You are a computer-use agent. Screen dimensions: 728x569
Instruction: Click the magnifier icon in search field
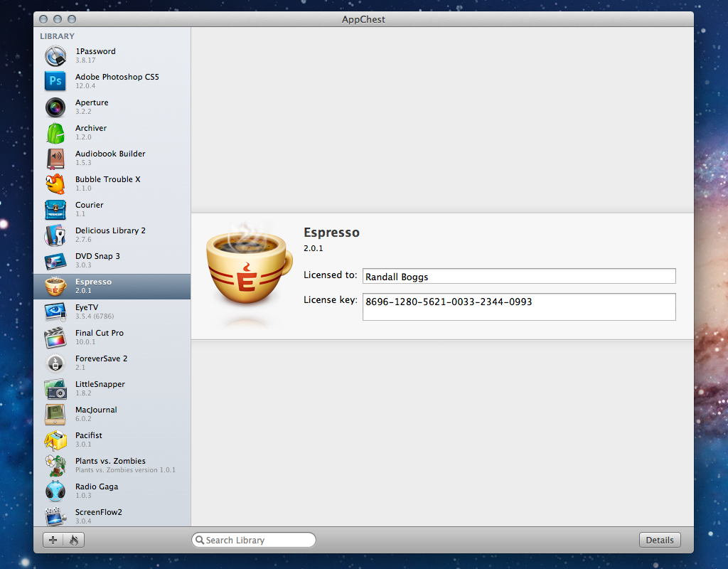[x=200, y=540]
